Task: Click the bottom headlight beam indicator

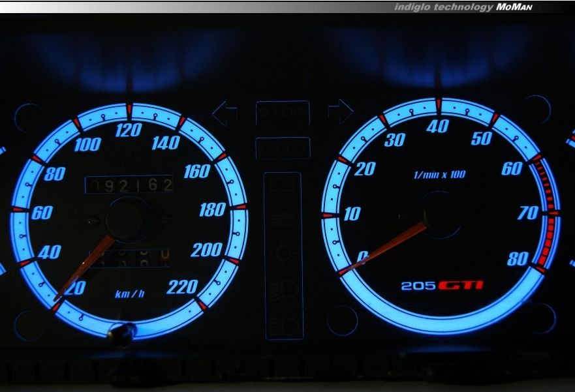Action: pos(282,324)
